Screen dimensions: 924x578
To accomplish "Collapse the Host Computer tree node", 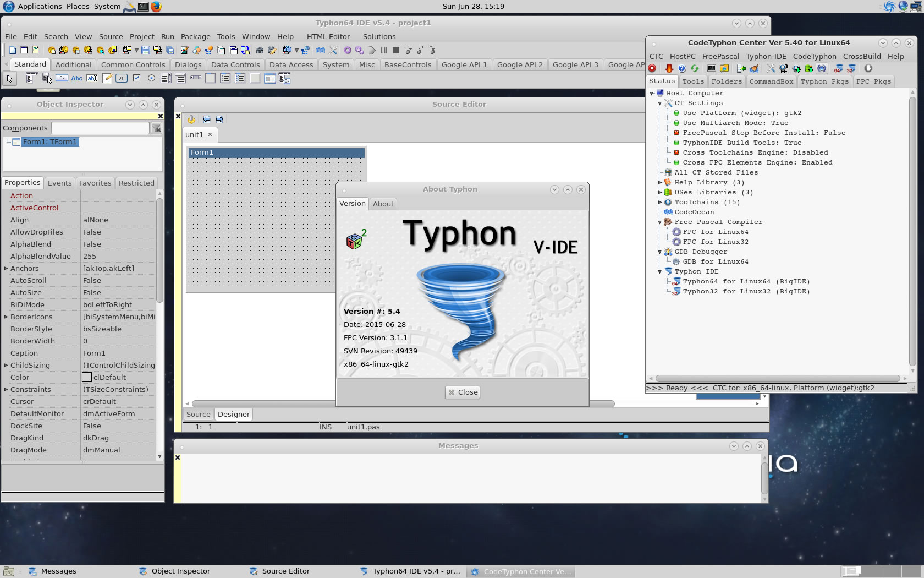I will click(652, 94).
